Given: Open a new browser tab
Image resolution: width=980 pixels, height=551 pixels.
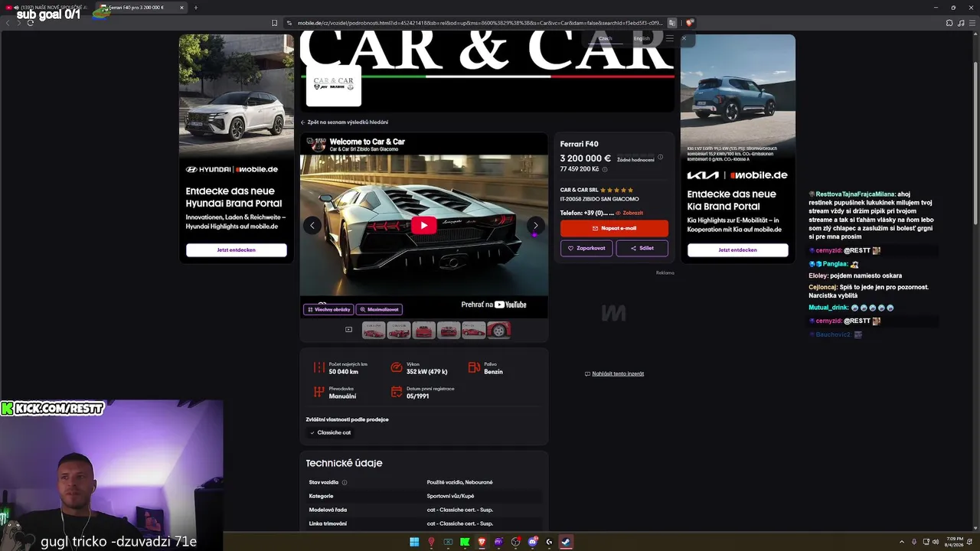Looking at the screenshot, I should point(196,8).
